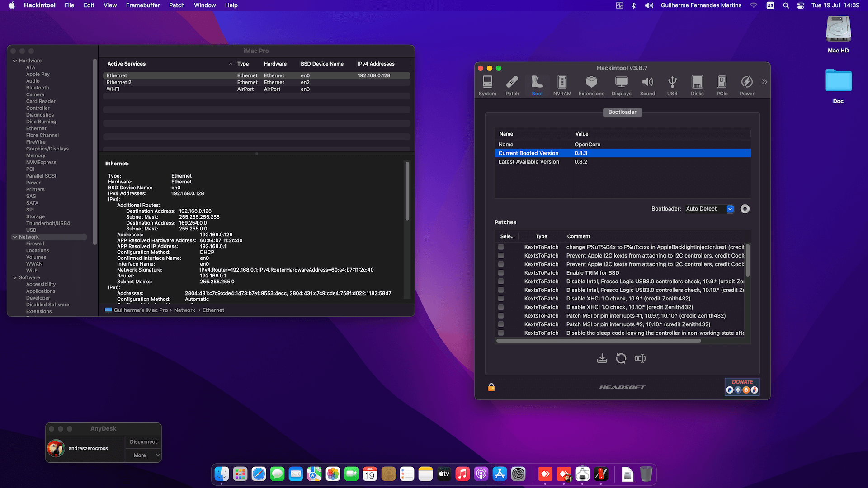Enable the AppleBacklightInjector patch checkbox
This screenshot has width=868, height=488.
501,247
